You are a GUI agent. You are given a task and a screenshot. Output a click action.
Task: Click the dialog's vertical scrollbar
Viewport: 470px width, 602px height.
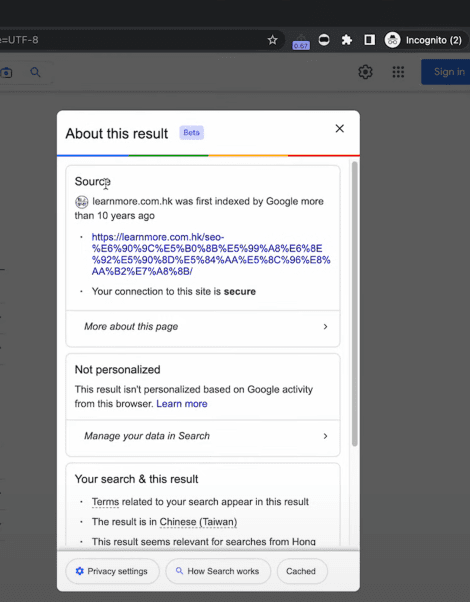click(354, 303)
